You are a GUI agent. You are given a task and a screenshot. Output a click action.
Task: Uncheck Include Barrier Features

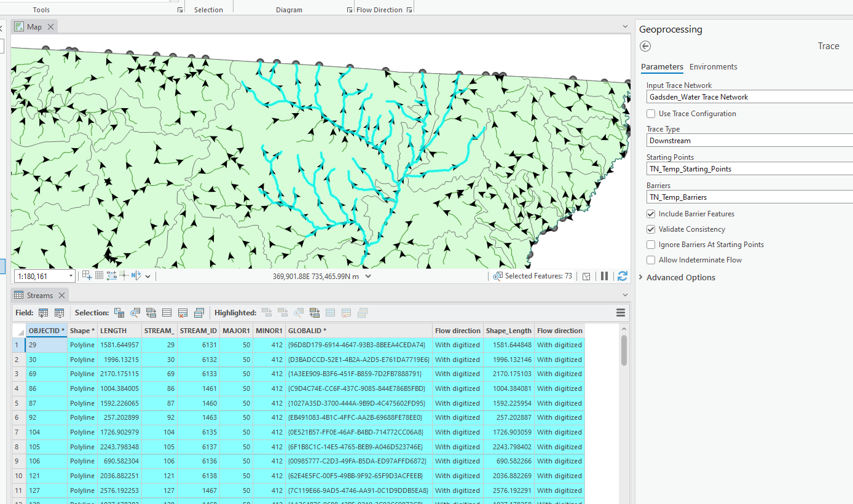[x=651, y=214]
